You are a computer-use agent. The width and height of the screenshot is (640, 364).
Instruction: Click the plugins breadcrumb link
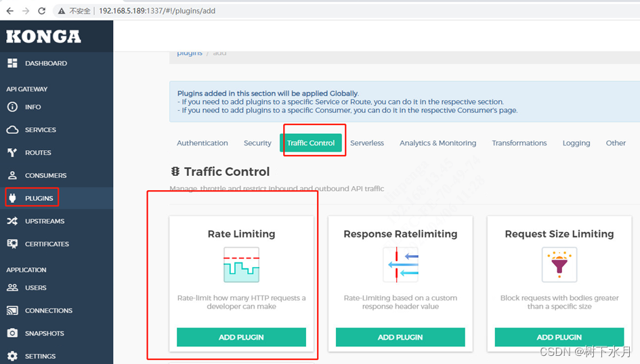click(190, 53)
